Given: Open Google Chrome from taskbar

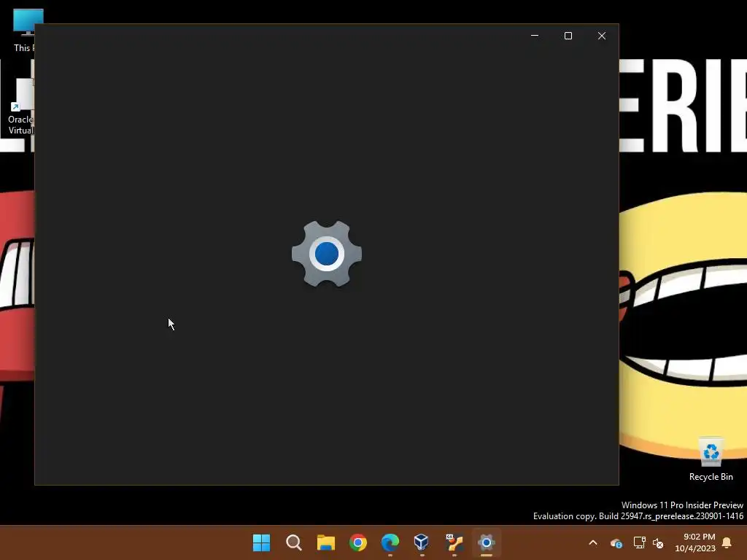Looking at the screenshot, I should coord(357,542).
